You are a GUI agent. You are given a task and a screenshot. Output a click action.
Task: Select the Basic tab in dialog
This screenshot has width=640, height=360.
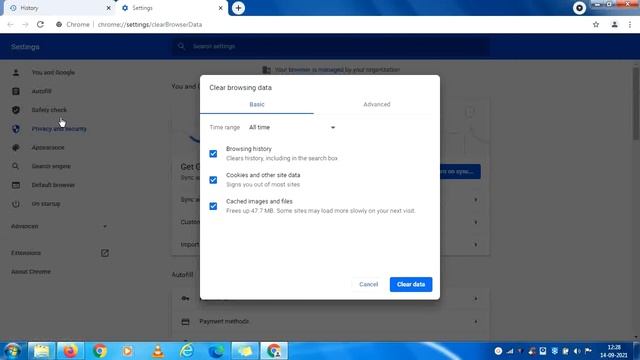pyautogui.click(x=257, y=104)
